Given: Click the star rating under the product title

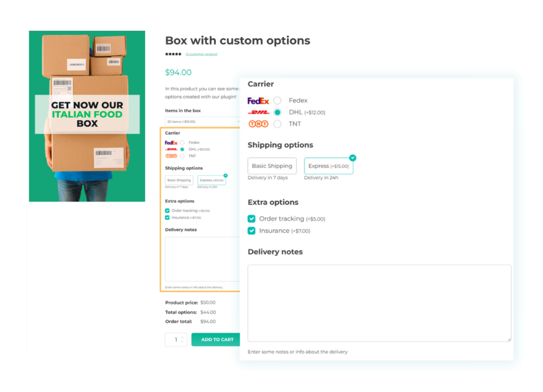Looking at the screenshot, I should pyautogui.click(x=173, y=54).
